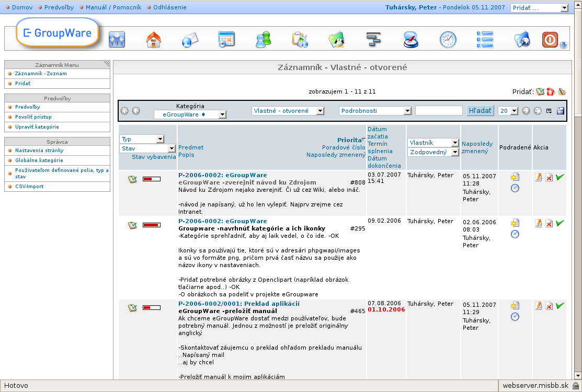This screenshot has height=392, width=582.
Task: Open Záznamník - Zoznam sidebar item
Action: click(x=41, y=73)
